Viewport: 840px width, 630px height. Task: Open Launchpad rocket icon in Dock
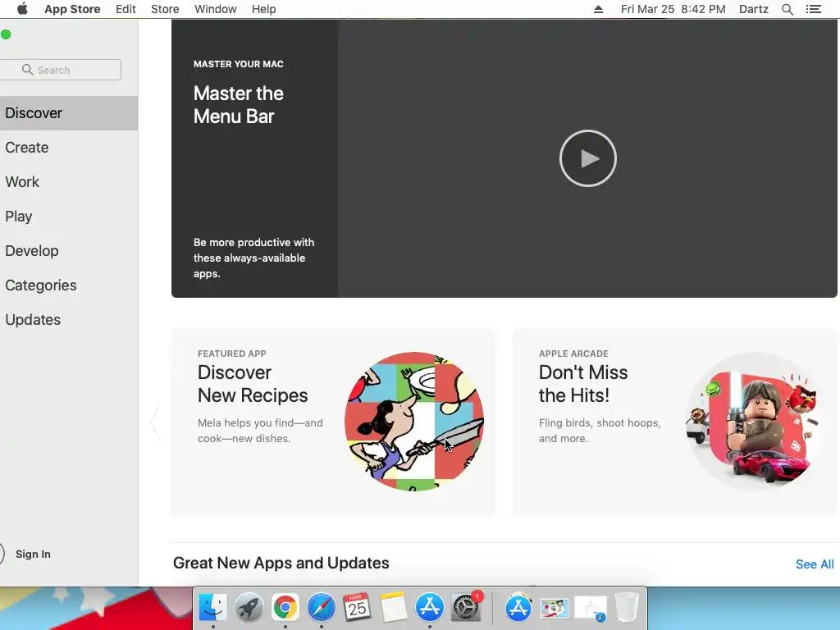click(249, 608)
